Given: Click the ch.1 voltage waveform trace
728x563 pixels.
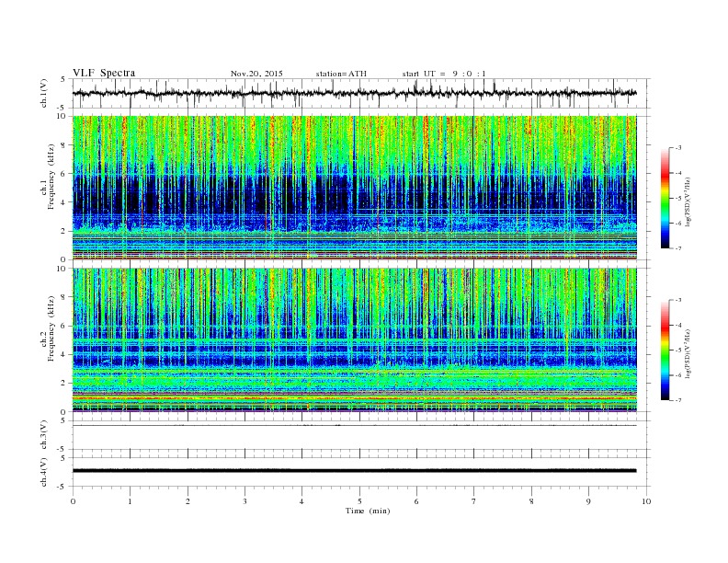Looking at the screenshot, I should click(x=354, y=93).
